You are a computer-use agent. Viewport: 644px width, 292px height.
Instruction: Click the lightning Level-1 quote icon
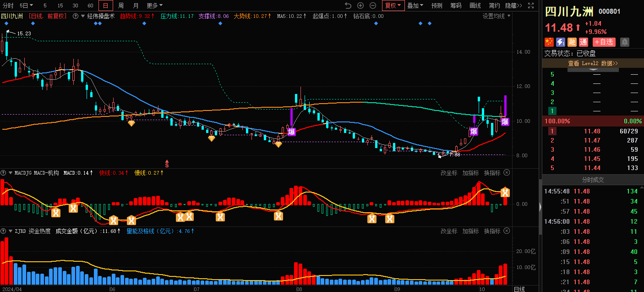coord(560,42)
